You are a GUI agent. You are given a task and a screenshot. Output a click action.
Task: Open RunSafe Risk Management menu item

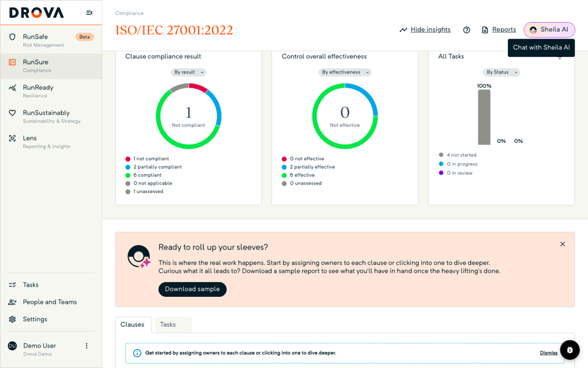tap(51, 40)
